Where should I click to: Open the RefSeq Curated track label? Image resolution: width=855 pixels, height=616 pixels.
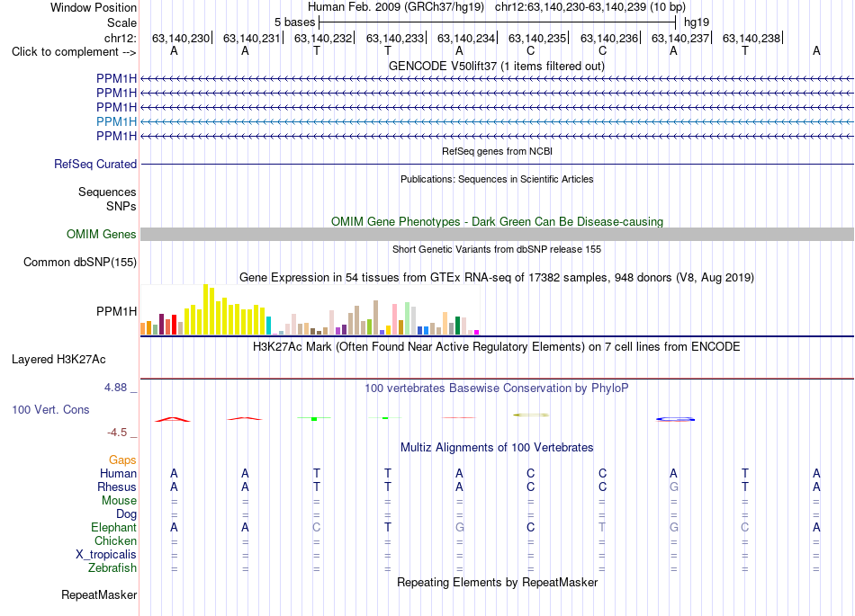(95, 164)
